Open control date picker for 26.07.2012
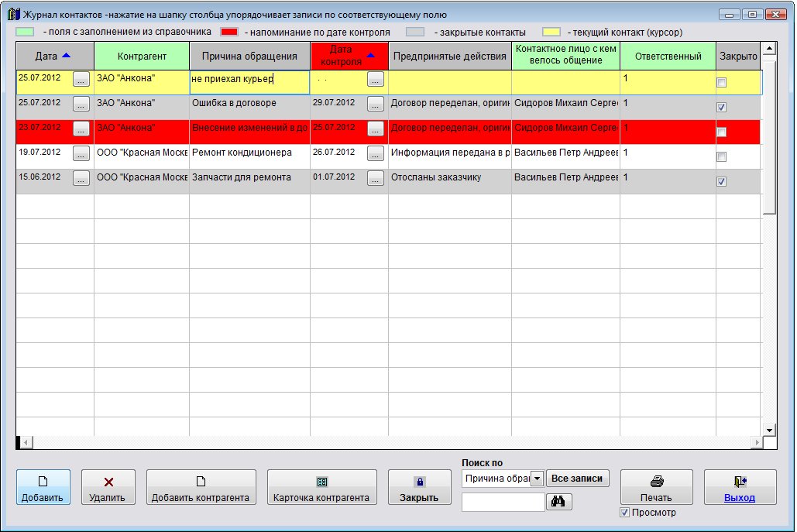The image size is (797, 532). [376, 154]
